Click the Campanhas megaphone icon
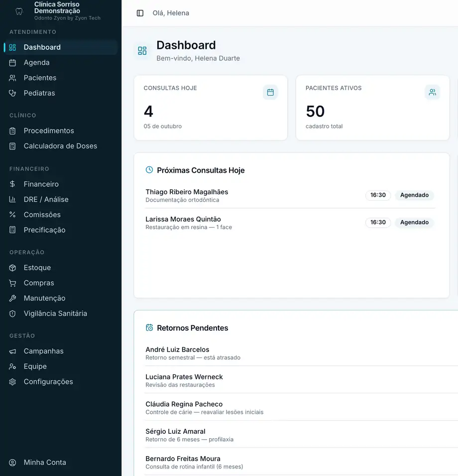458x476 pixels. pos(12,351)
